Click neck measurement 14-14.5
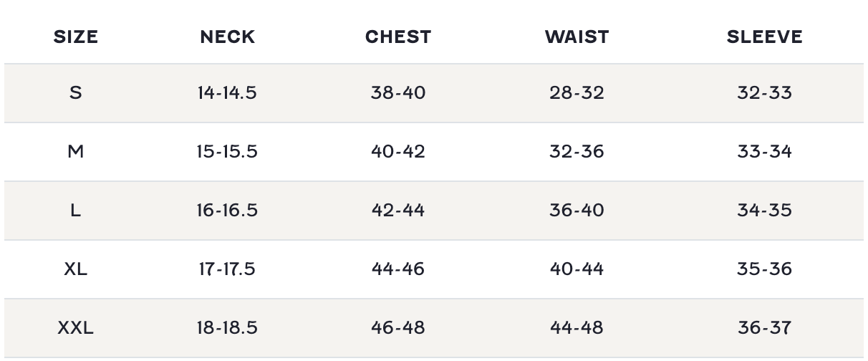The width and height of the screenshot is (868, 361). pyautogui.click(x=227, y=93)
